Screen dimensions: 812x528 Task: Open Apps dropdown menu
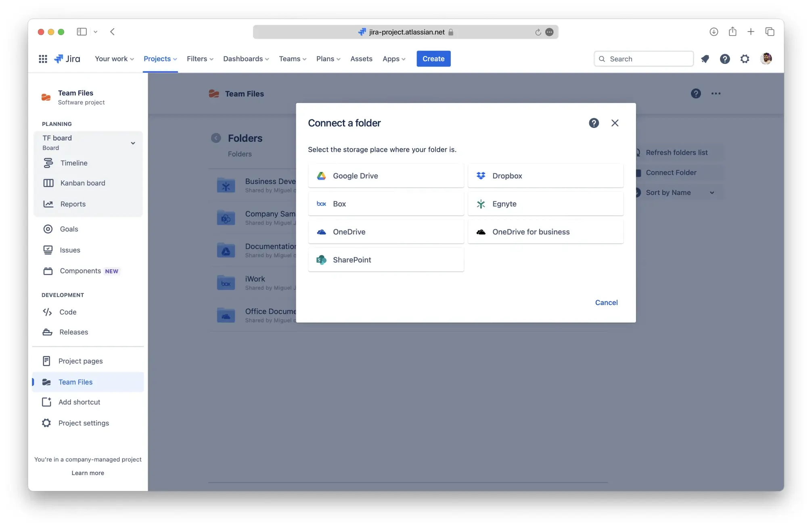click(394, 59)
